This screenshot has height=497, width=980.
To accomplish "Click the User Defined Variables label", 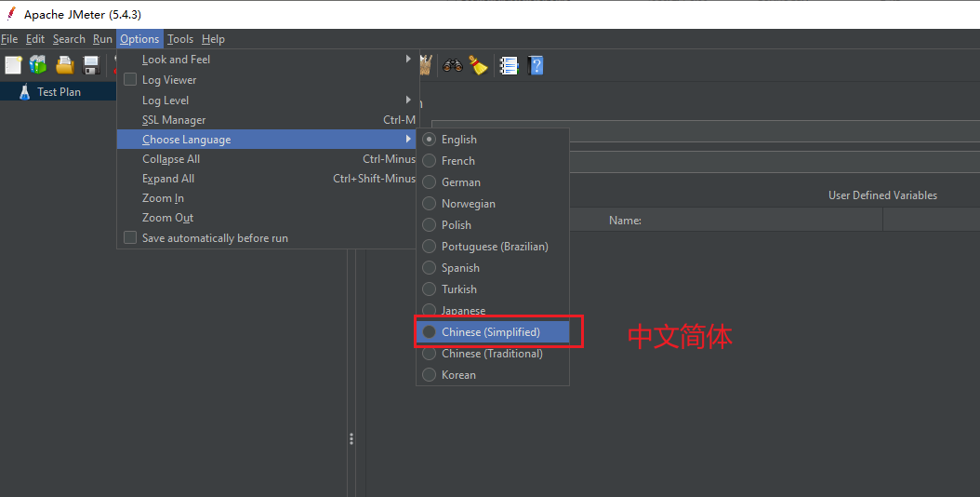I will 882,195.
